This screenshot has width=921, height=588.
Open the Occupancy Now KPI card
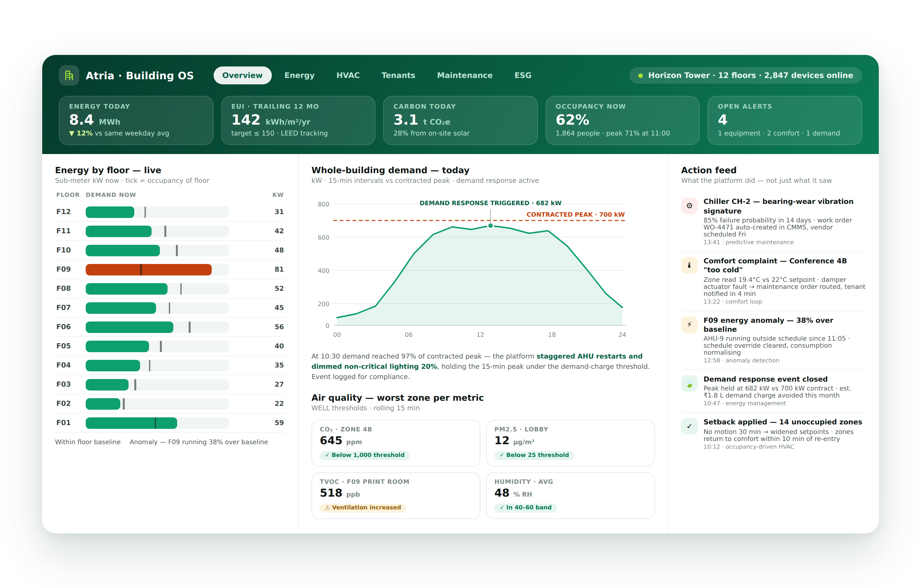pos(622,120)
